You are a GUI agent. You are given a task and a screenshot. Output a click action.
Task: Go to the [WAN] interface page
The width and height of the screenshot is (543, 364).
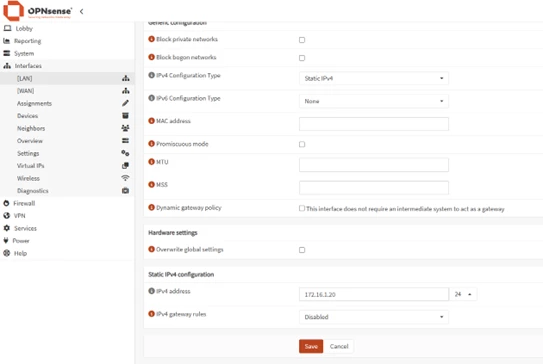(x=25, y=91)
